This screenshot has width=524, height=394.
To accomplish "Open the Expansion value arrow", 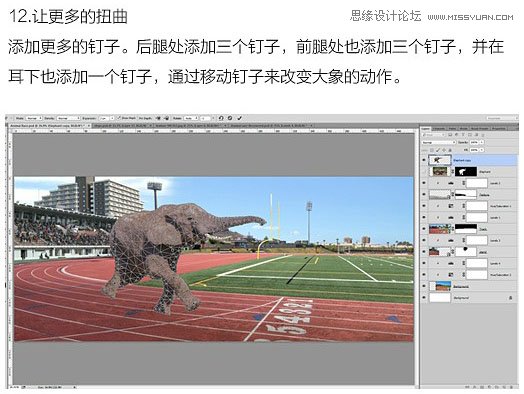I will (x=112, y=118).
